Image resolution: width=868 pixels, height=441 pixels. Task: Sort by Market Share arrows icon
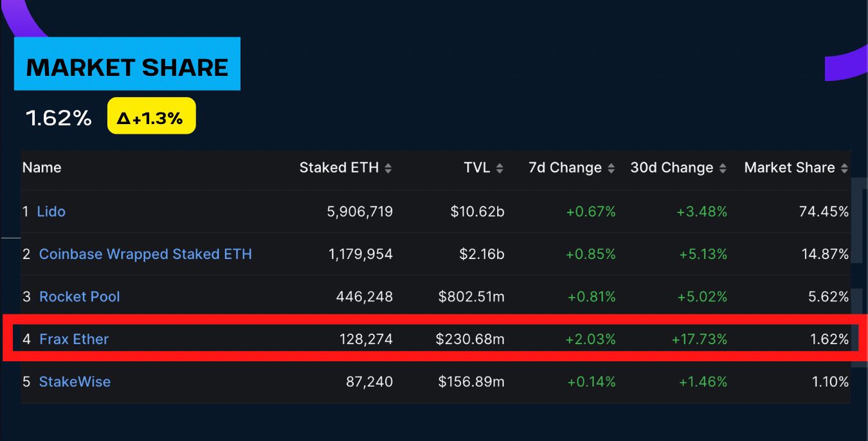[844, 168]
